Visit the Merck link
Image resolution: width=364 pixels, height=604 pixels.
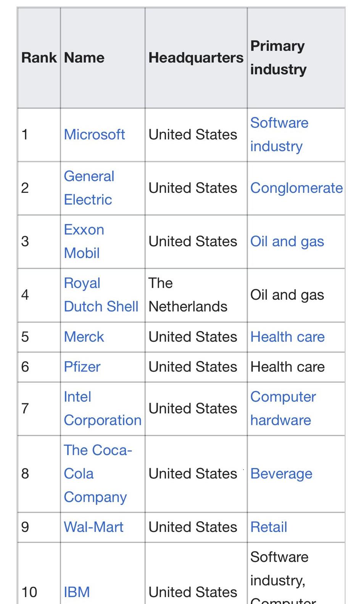84,337
